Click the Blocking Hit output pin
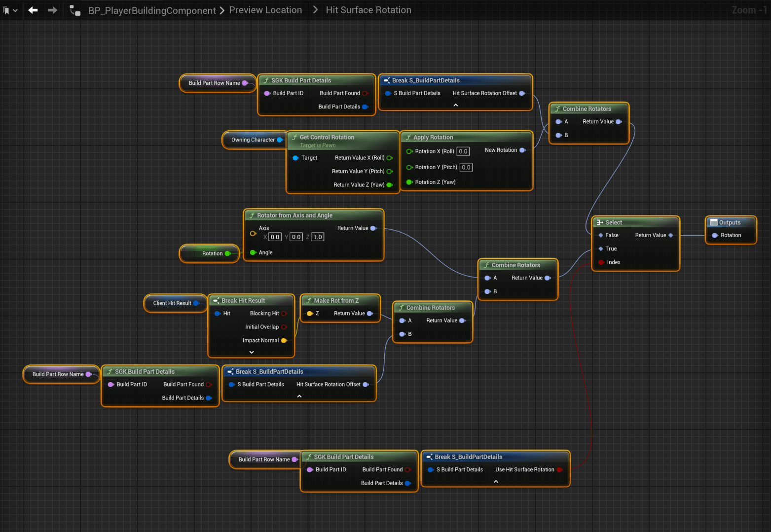This screenshot has width=771, height=532. (x=284, y=314)
